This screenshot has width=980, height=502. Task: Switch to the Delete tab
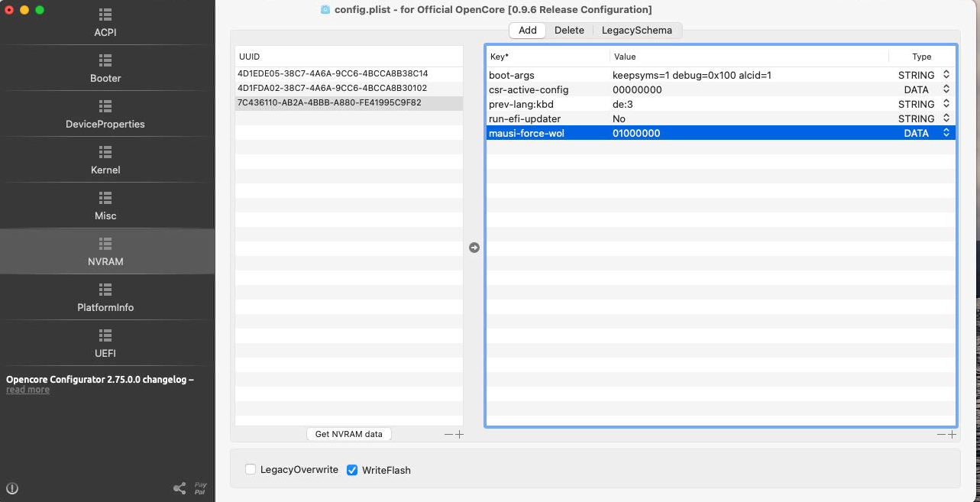(x=569, y=31)
